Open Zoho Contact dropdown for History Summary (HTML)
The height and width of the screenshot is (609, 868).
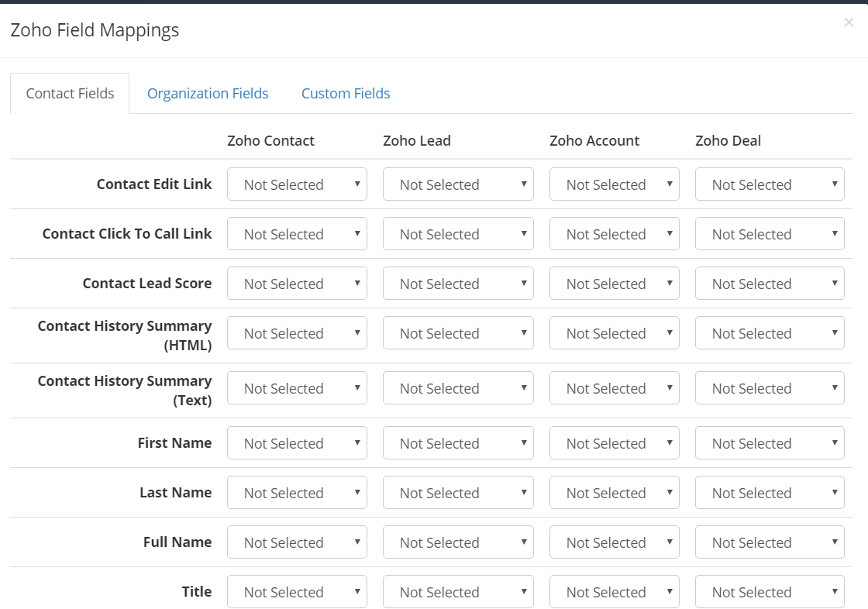pyautogui.click(x=298, y=332)
